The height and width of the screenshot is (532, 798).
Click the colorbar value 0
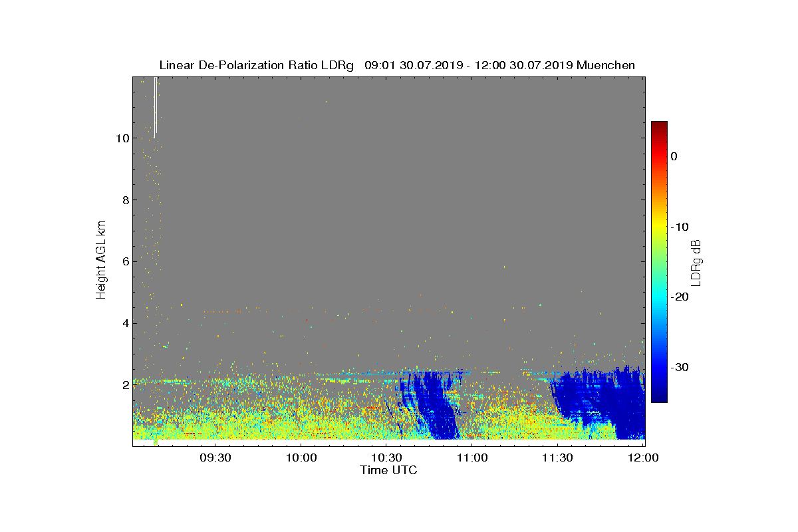click(x=674, y=156)
